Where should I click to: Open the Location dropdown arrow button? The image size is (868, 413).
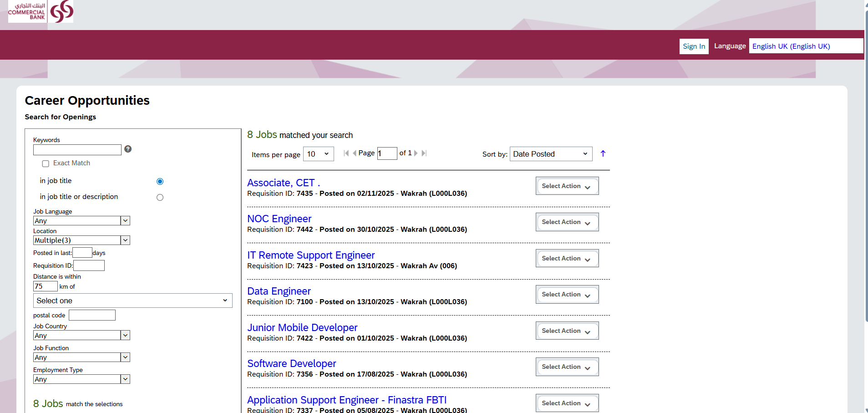coord(125,240)
